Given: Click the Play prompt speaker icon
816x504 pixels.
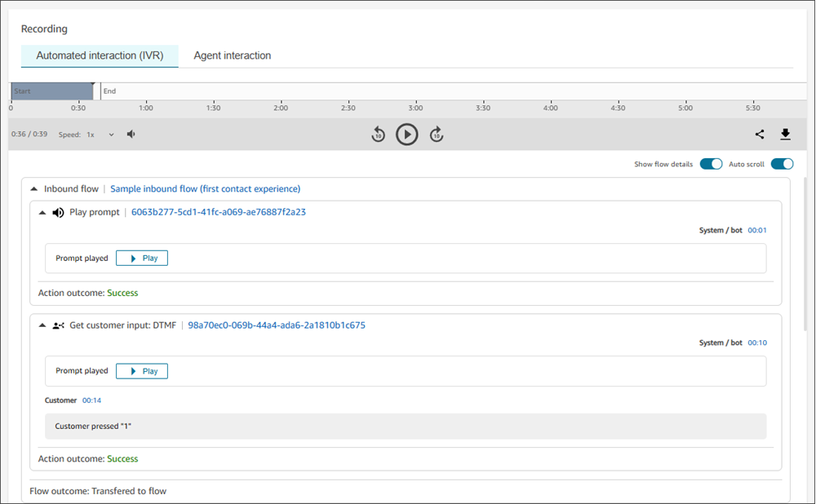Looking at the screenshot, I should [58, 213].
